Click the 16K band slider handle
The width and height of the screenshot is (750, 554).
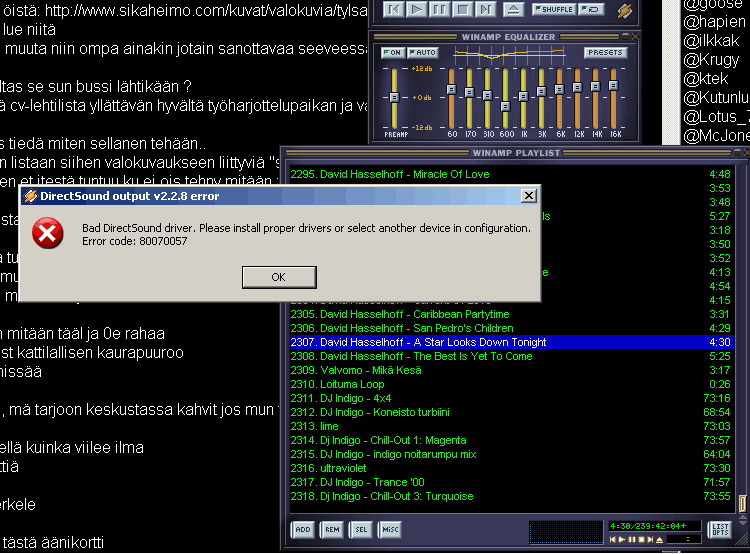[x=614, y=86]
